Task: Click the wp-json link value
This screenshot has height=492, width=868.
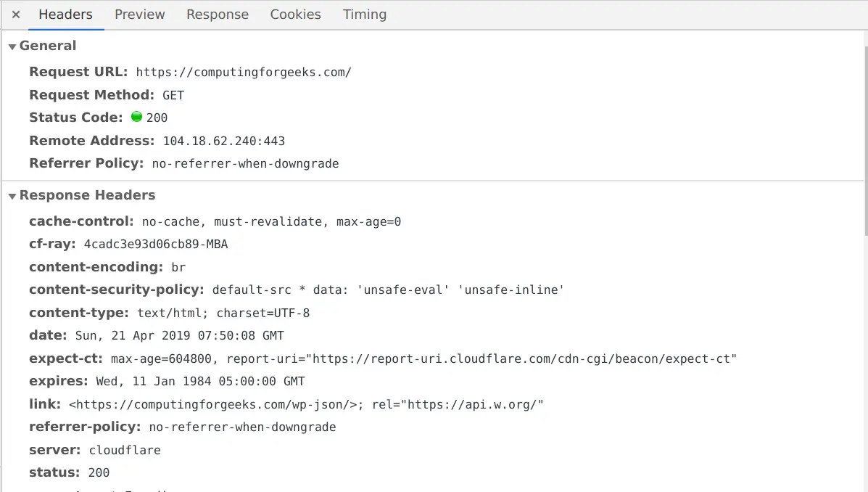Action: tap(305, 403)
